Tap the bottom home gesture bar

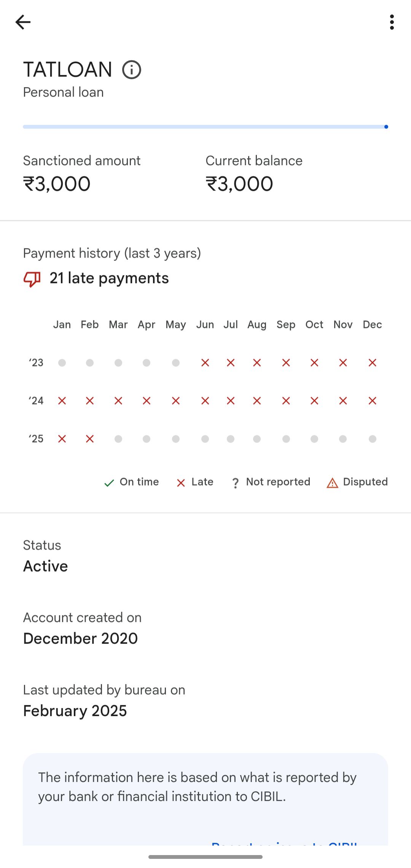tap(205, 857)
